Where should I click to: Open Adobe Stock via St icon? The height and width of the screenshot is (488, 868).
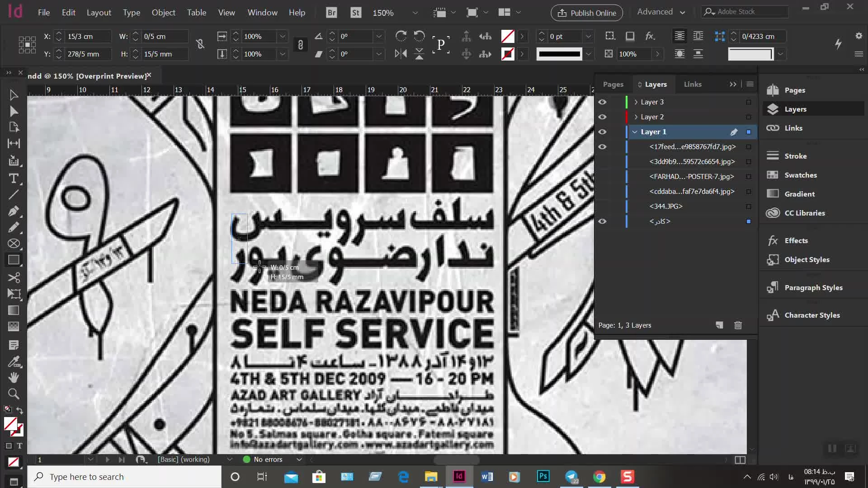(356, 13)
